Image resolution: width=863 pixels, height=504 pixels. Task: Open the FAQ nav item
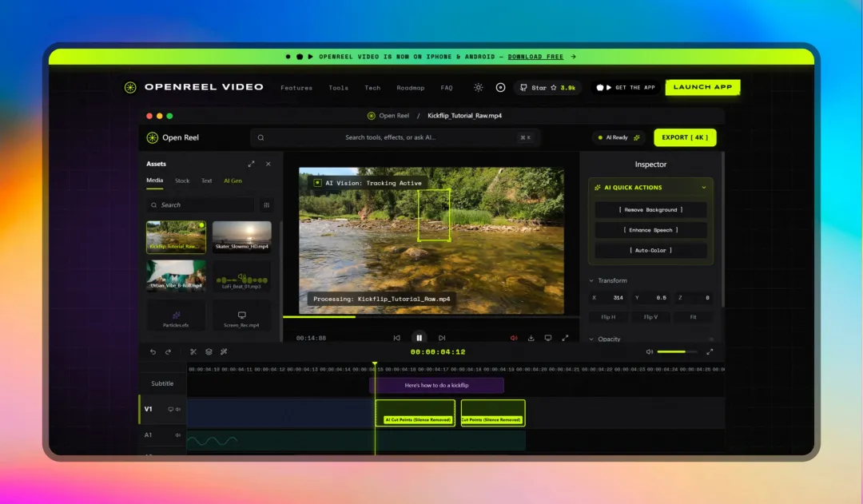(447, 88)
